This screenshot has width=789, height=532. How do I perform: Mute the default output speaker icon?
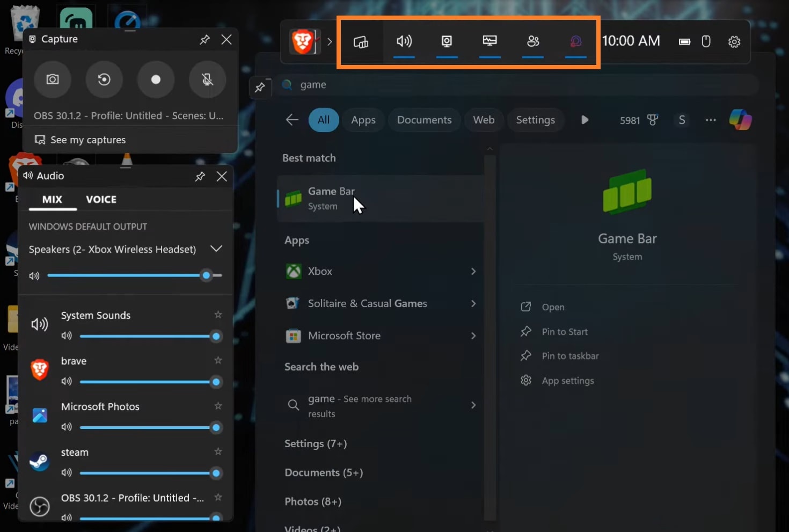34,276
